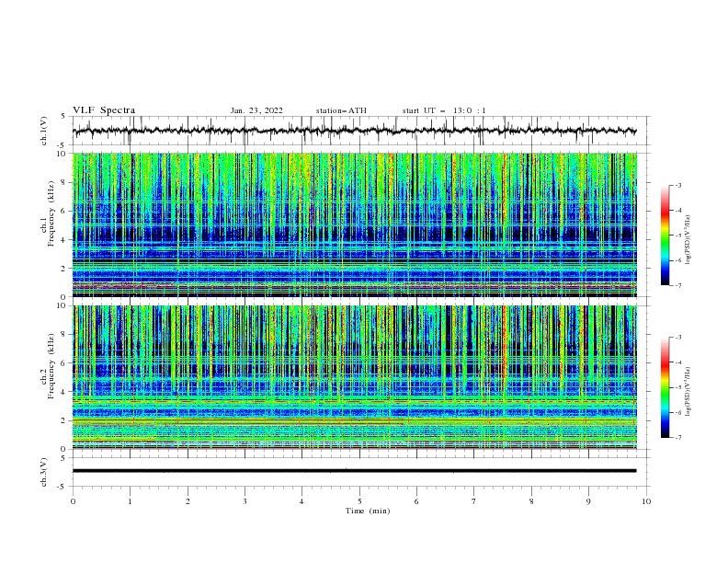
Task: Click the ch.3 flat waveform trace
Action: [354, 471]
